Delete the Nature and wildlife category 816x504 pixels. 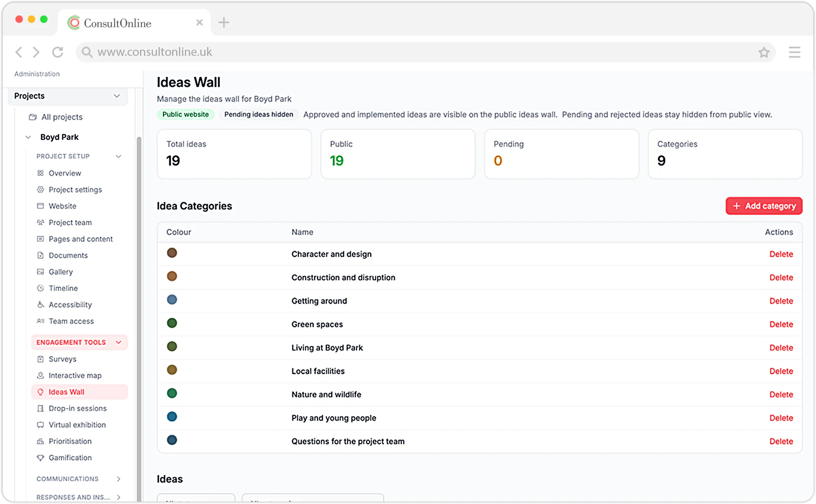click(x=781, y=394)
